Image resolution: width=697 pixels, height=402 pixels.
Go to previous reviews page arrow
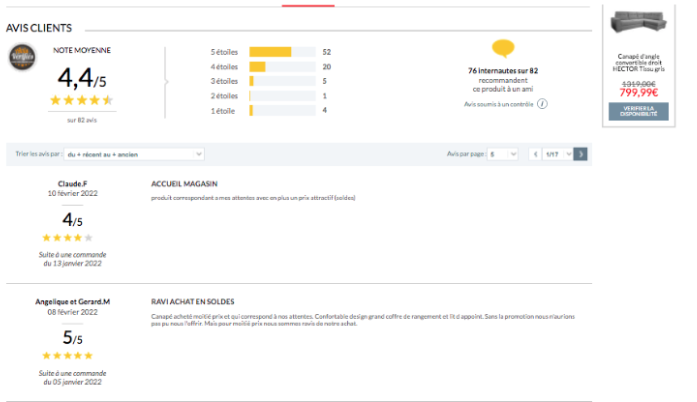point(535,154)
